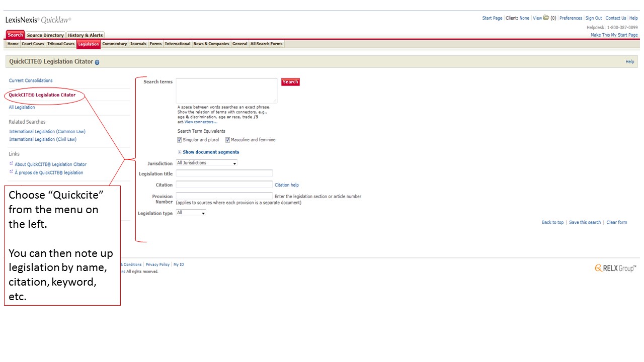Image resolution: width=644 pixels, height=362 pixels.
Task: Open the View folder icon
Action: 546,18
